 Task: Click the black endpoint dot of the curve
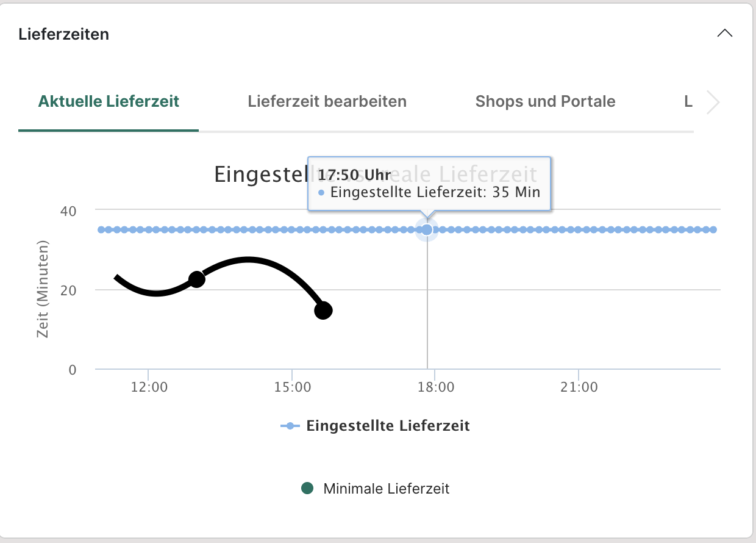[x=323, y=311]
